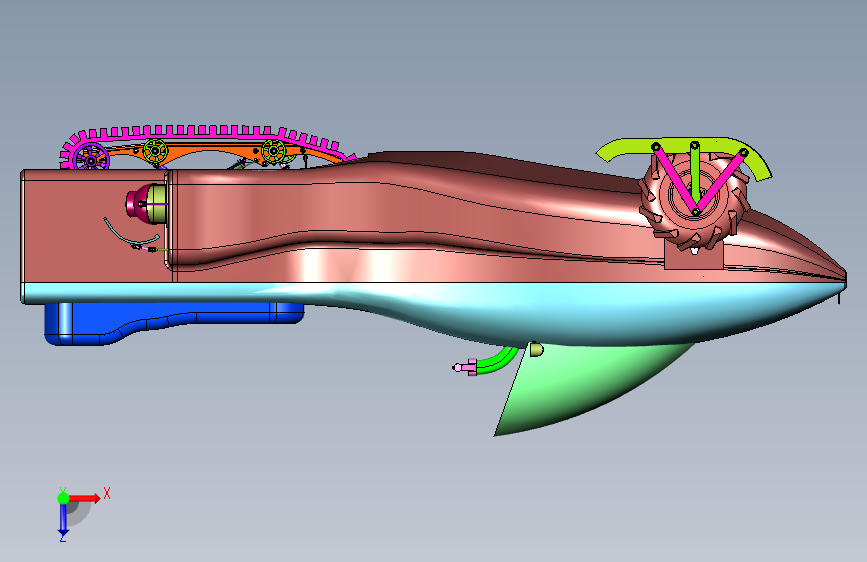This screenshot has width=867, height=562.
Task: Select the green vertical strut on front wheel
Action: [695, 171]
